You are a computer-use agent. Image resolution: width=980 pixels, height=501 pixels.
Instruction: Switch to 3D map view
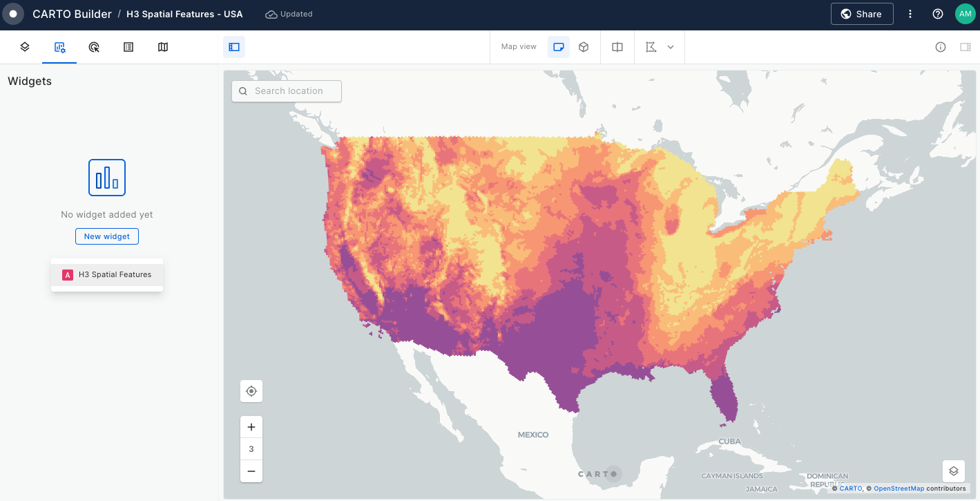tap(584, 47)
